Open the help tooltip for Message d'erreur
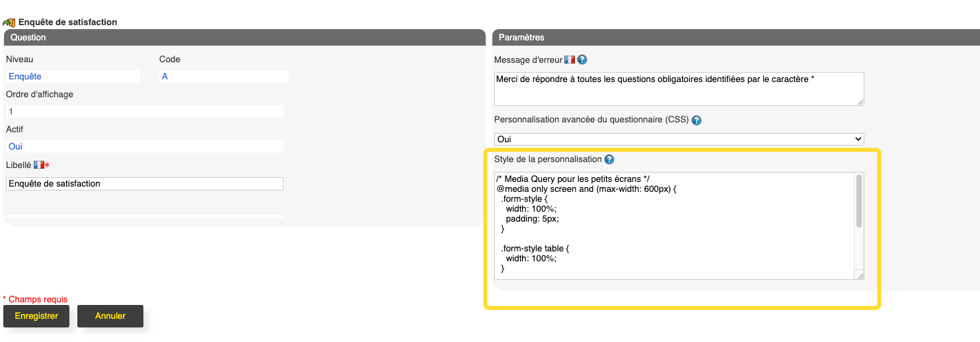This screenshot has height=342, width=980. click(582, 60)
